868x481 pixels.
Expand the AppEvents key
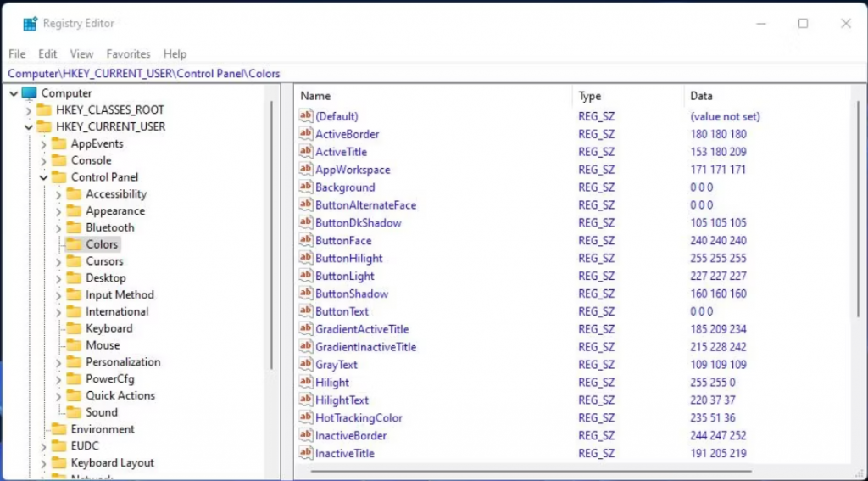tap(44, 144)
